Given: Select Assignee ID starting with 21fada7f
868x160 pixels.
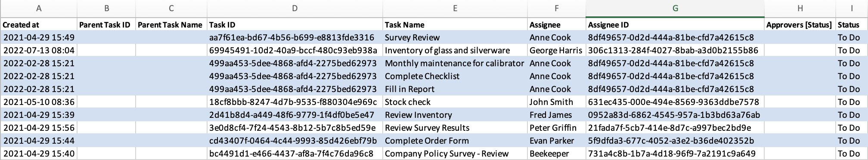Looking at the screenshot, I should (675, 128).
